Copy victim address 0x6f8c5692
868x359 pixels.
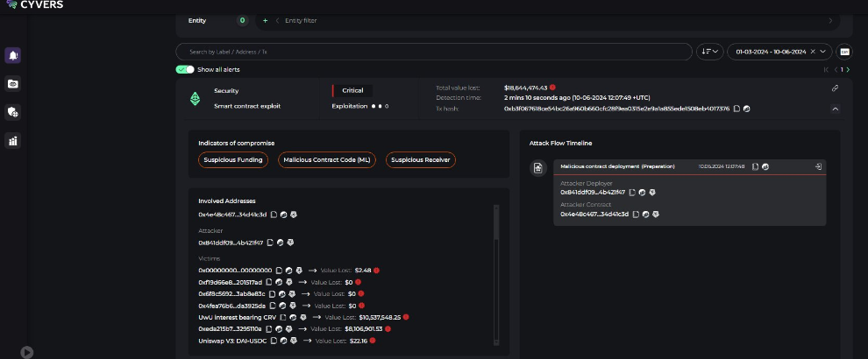pyautogui.click(x=273, y=293)
